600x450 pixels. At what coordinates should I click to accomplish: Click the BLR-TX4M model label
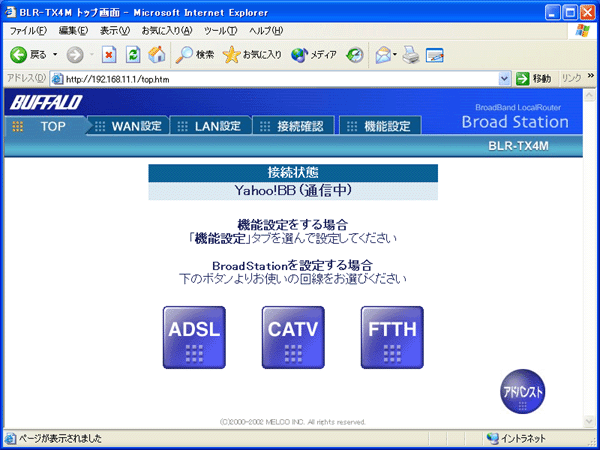click(518, 146)
